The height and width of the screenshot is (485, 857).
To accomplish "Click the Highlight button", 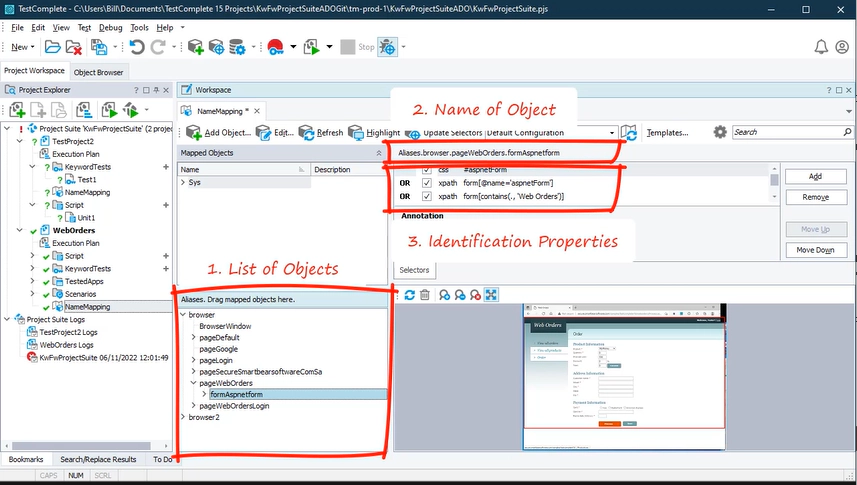I will (x=374, y=132).
